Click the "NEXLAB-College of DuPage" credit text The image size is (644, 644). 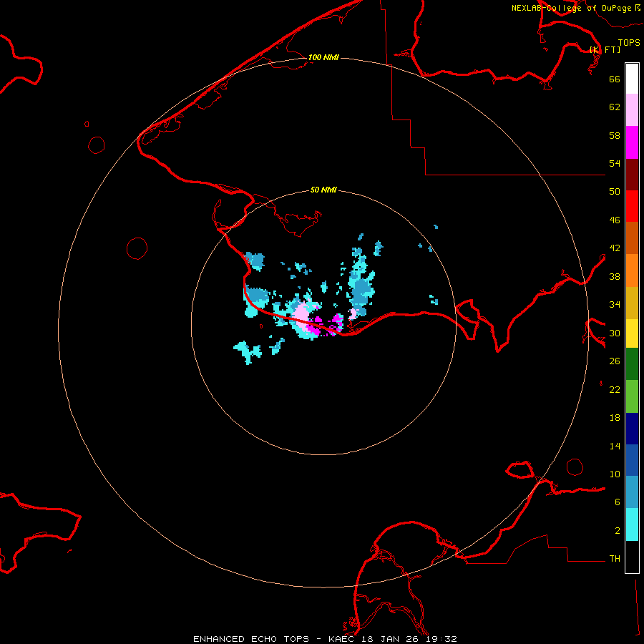(571, 8)
